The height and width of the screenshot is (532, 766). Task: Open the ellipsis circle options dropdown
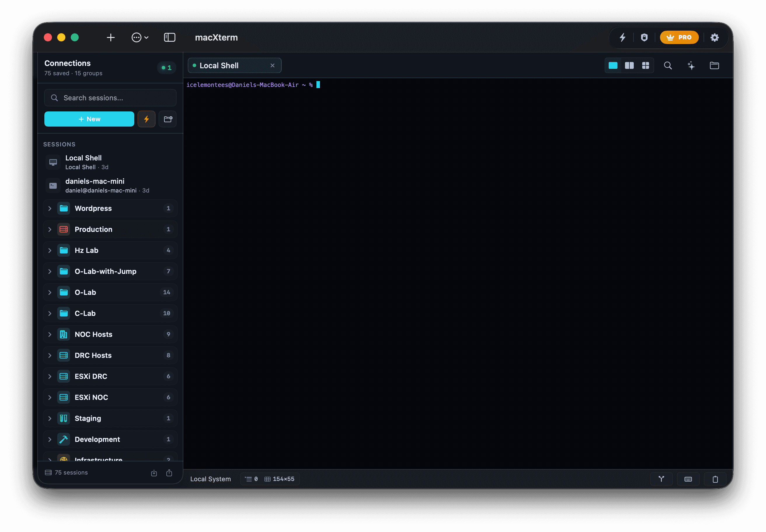pos(140,37)
